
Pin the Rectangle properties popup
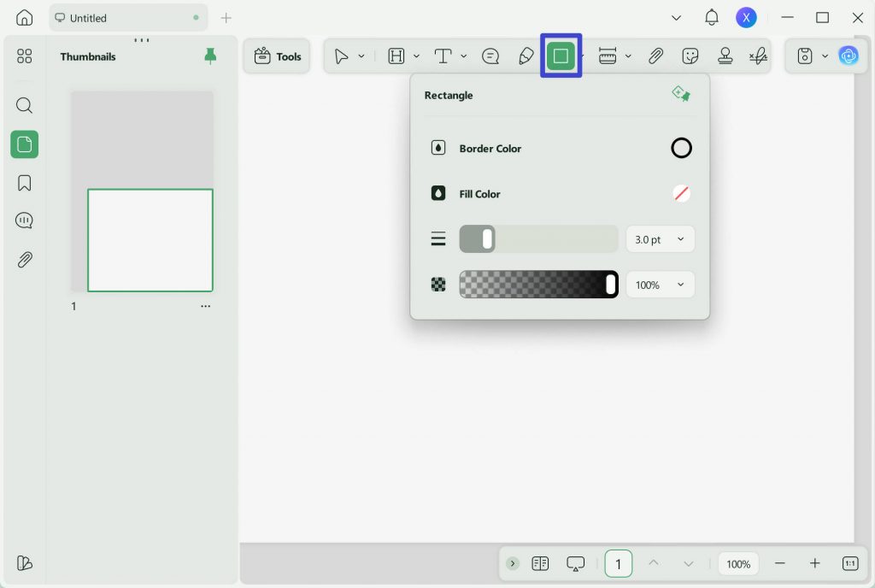[681, 94]
